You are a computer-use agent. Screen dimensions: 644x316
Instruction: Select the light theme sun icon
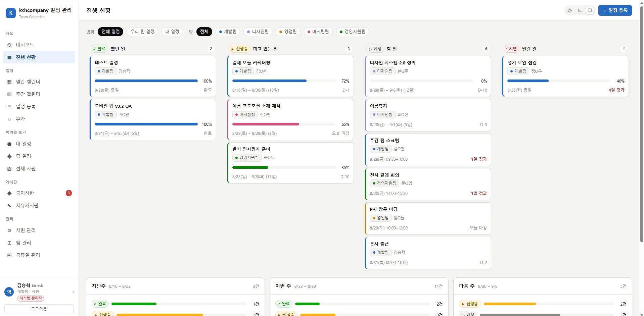(570, 10)
